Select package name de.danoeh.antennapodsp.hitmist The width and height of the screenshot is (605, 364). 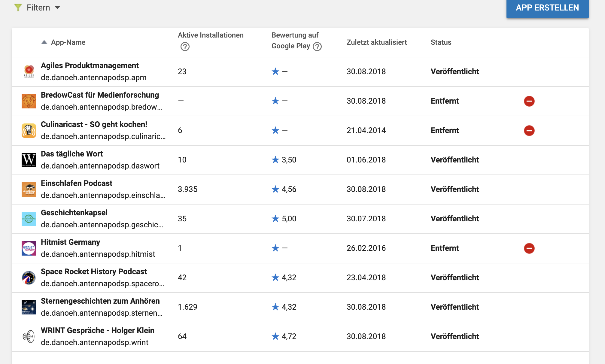click(98, 254)
